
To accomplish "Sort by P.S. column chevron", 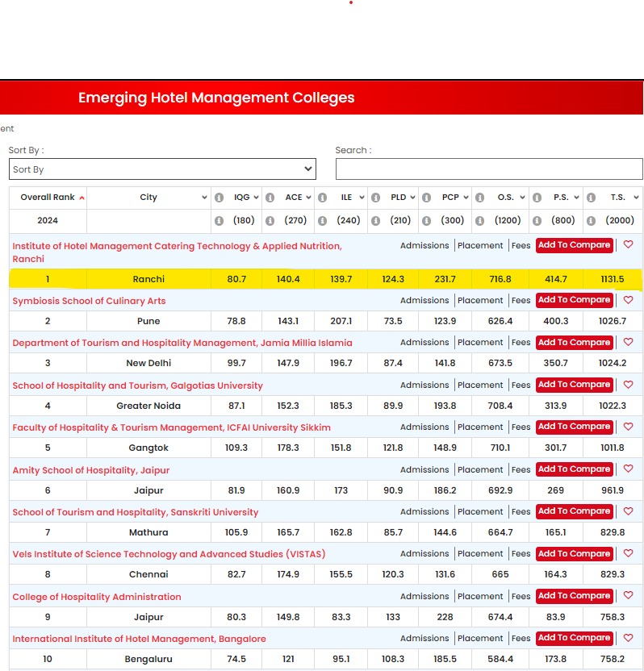I will [576, 198].
